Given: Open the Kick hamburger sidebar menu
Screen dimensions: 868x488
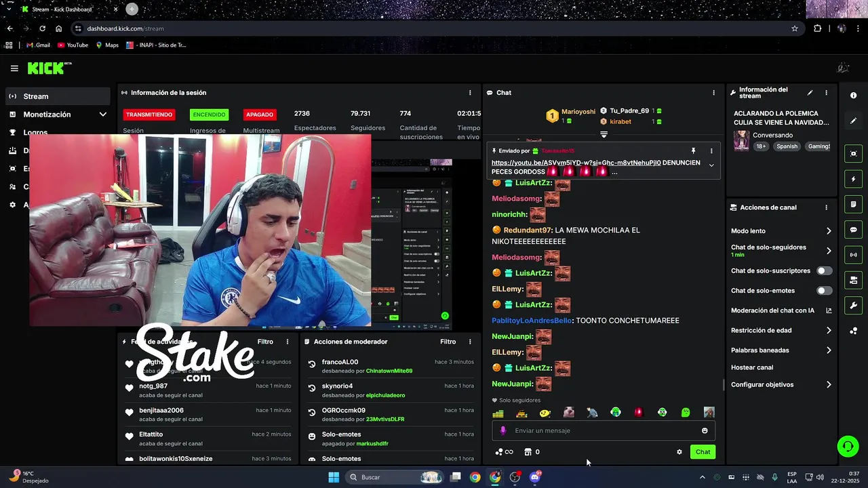Looking at the screenshot, I should tap(14, 68).
